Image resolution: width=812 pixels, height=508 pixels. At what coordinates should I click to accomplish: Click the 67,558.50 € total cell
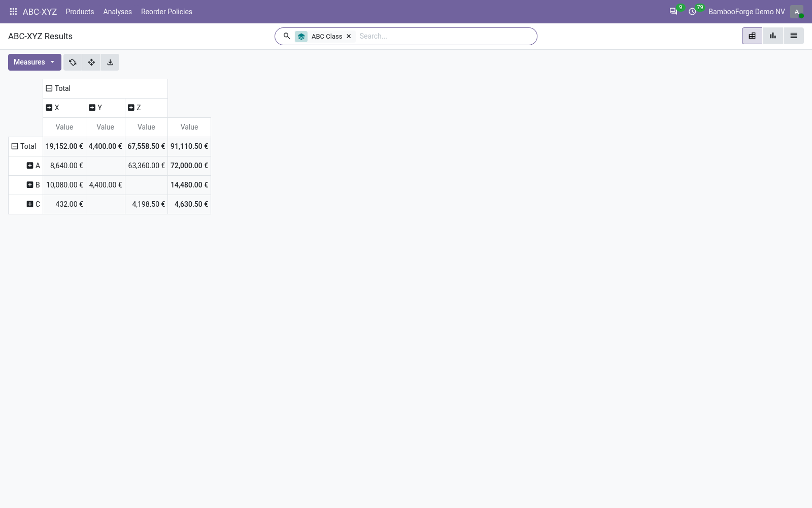click(146, 146)
